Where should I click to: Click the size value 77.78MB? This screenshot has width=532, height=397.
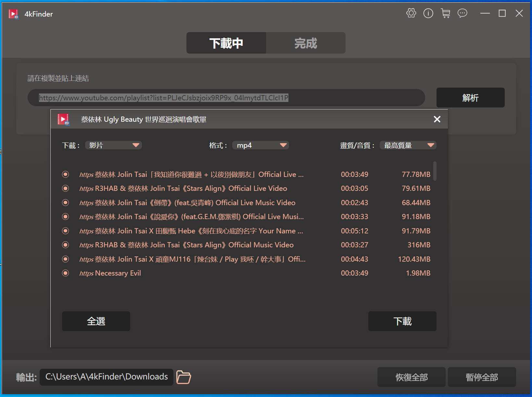pos(416,174)
